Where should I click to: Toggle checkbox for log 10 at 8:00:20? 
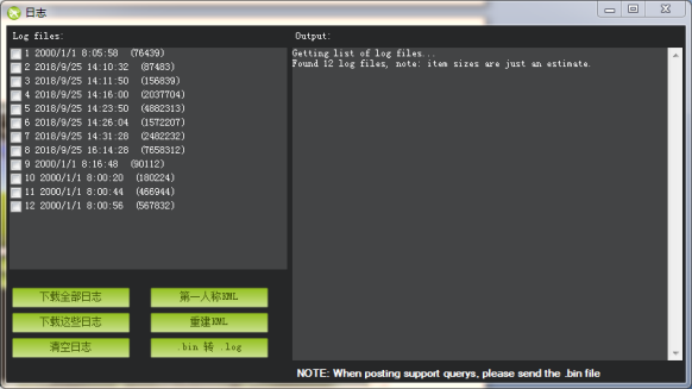pyautogui.click(x=16, y=178)
